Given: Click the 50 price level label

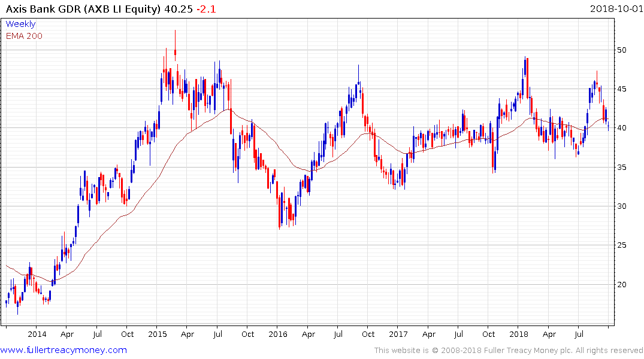Looking at the screenshot, I should tap(623, 50).
